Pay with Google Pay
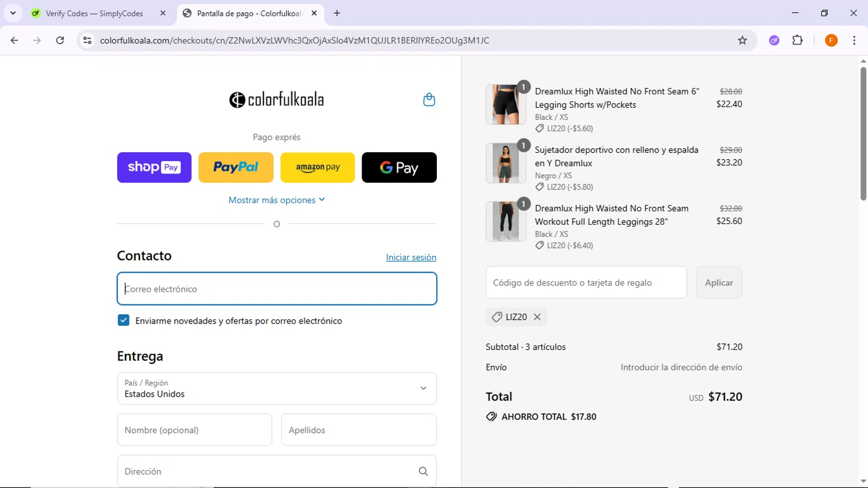This screenshot has width=868, height=488. 399,167
